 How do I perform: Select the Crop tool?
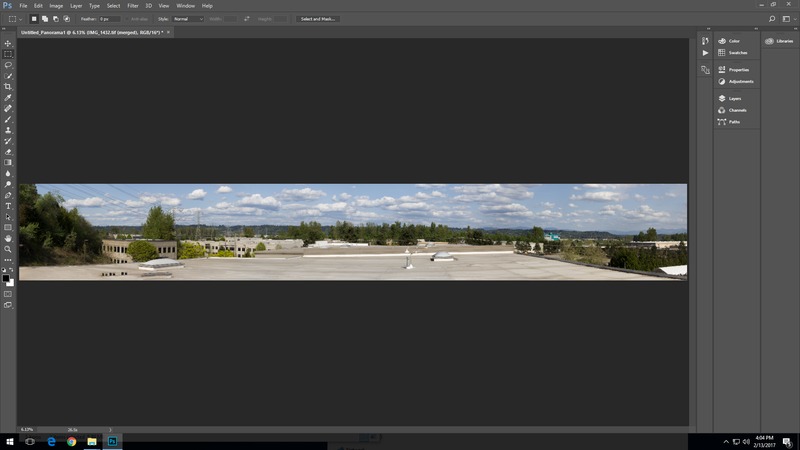pyautogui.click(x=8, y=87)
